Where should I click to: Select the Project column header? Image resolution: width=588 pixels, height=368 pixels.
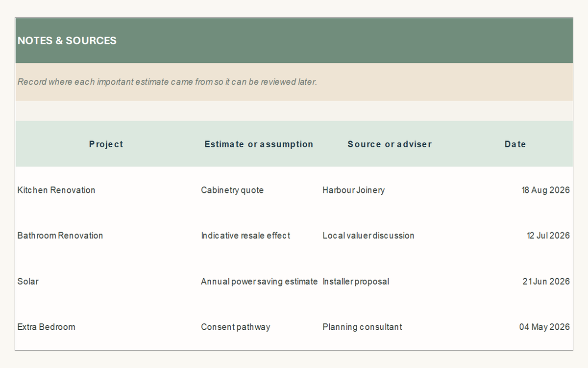[106, 144]
